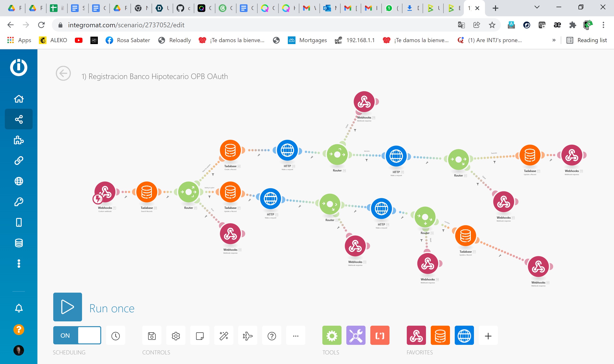Open scenario settings gear in Controls
The height and width of the screenshot is (364, 614).
(x=176, y=335)
